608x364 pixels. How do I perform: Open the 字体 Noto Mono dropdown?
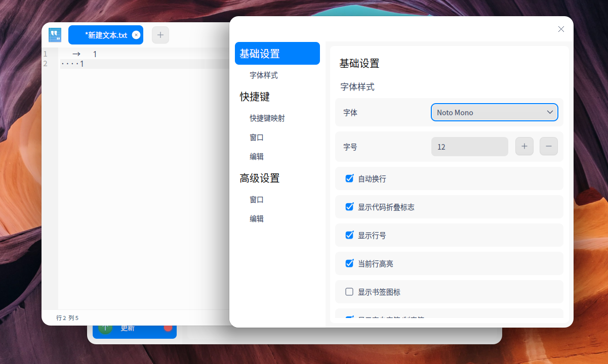[x=495, y=112]
